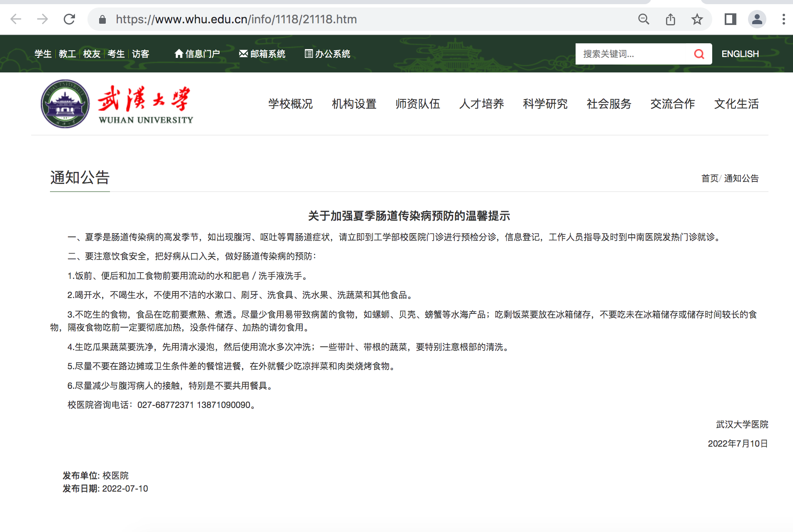Open 机构设置 menu
The image size is (793, 532).
[x=354, y=104]
